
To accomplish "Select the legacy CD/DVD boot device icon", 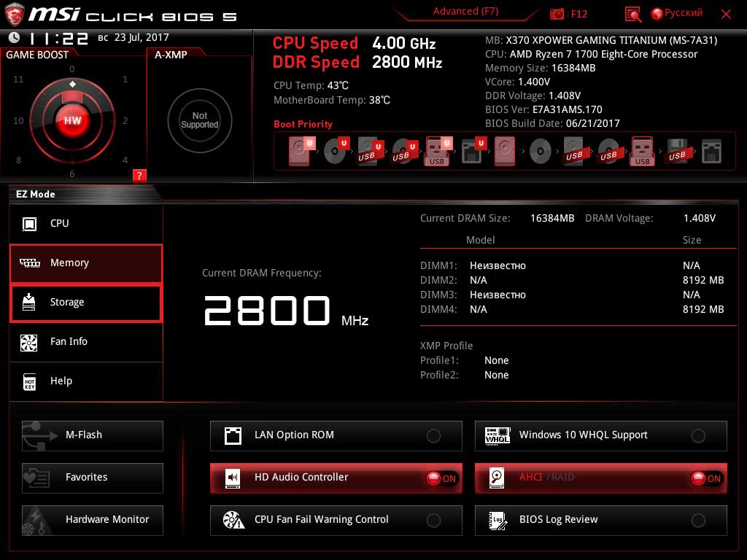I will 541,152.
